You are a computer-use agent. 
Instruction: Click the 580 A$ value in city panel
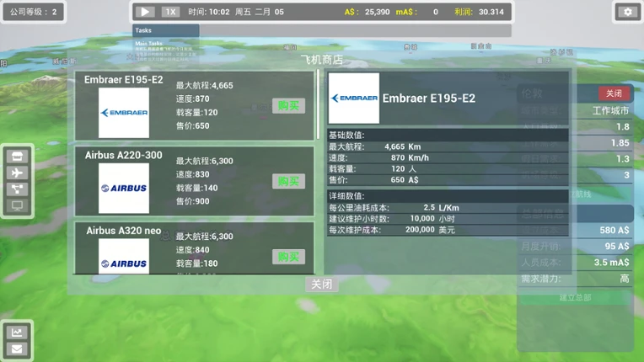coord(614,230)
